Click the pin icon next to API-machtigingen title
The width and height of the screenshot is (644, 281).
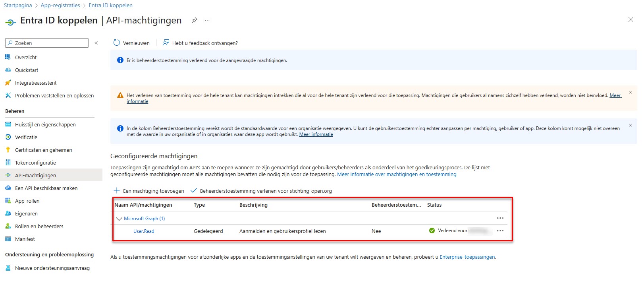(195, 20)
